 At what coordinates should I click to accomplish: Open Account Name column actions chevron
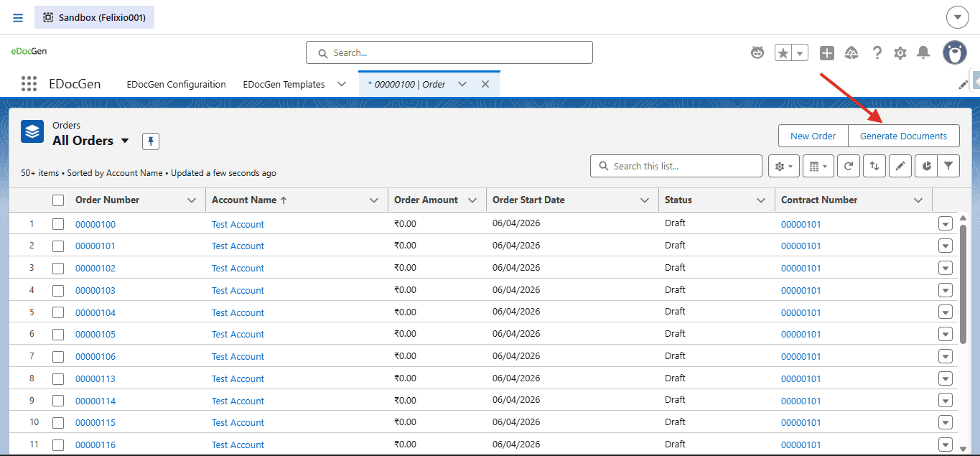tap(374, 200)
